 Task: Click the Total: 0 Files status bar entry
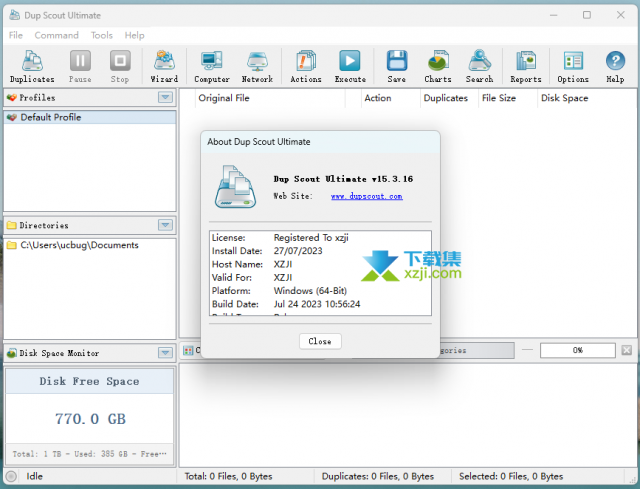point(228,476)
